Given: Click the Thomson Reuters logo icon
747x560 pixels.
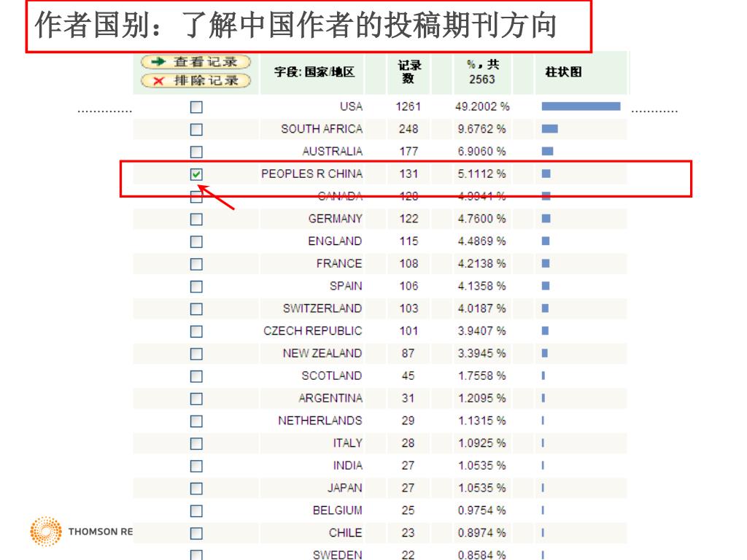Looking at the screenshot, I should [46, 532].
